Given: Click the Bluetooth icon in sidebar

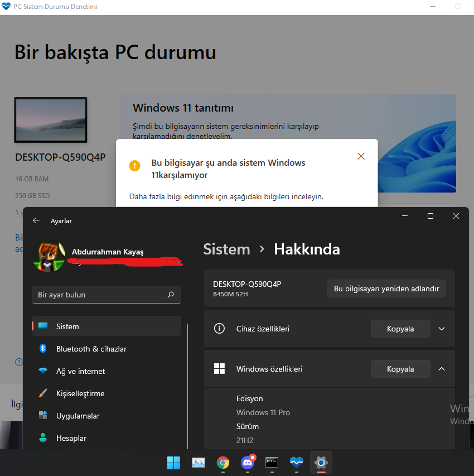Looking at the screenshot, I should pos(43,348).
